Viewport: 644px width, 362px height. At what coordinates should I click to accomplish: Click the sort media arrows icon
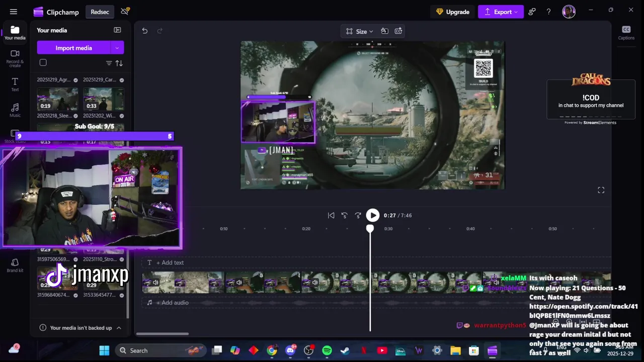coord(119,63)
